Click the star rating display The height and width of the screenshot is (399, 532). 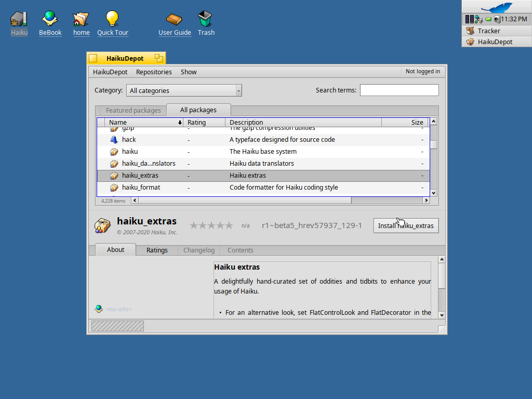pos(211,225)
